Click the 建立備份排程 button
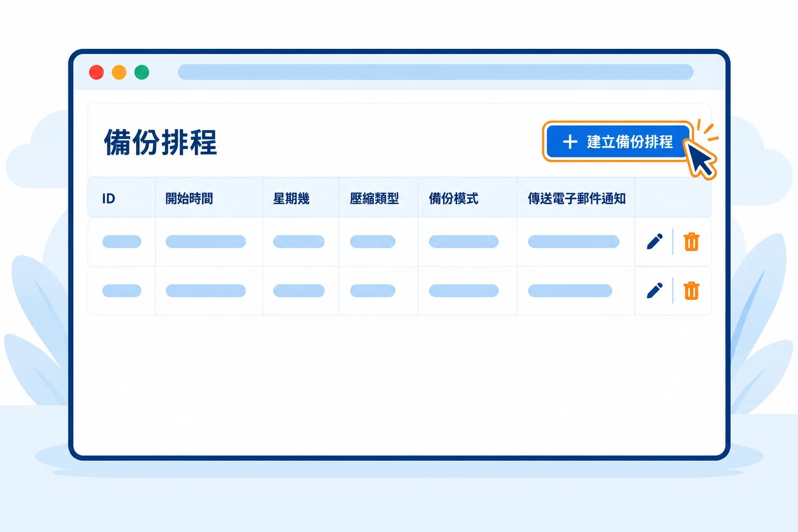 pos(618,141)
